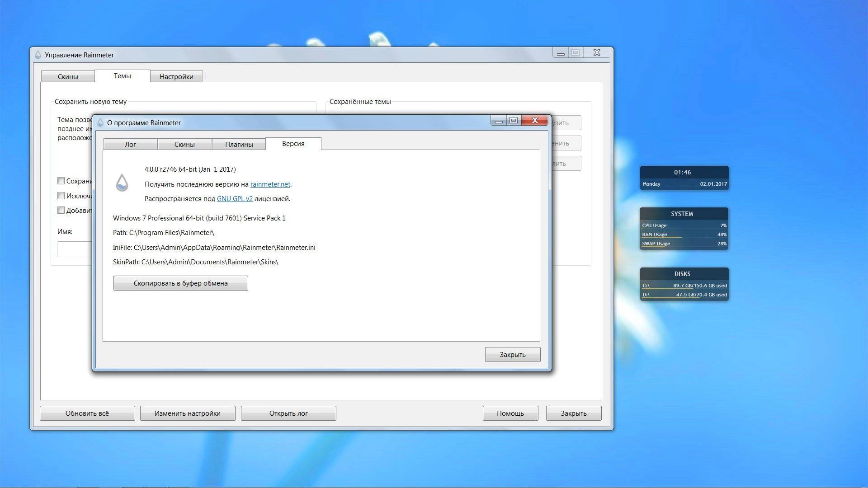Click the version text 4.0.0 r2746 64-bit

click(x=190, y=169)
